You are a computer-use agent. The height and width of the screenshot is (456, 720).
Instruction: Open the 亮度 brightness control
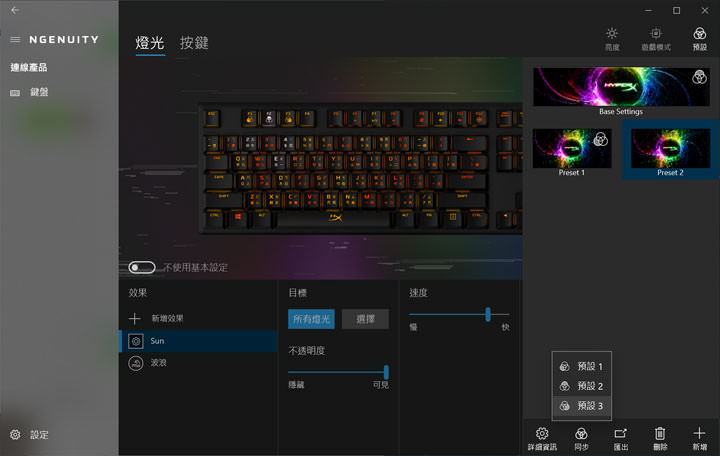tap(612, 39)
